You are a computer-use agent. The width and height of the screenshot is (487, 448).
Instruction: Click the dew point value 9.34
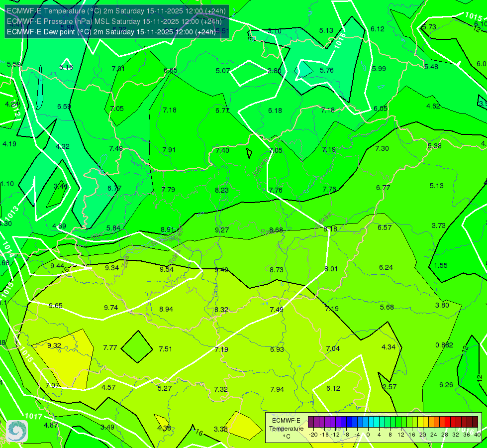(112, 268)
